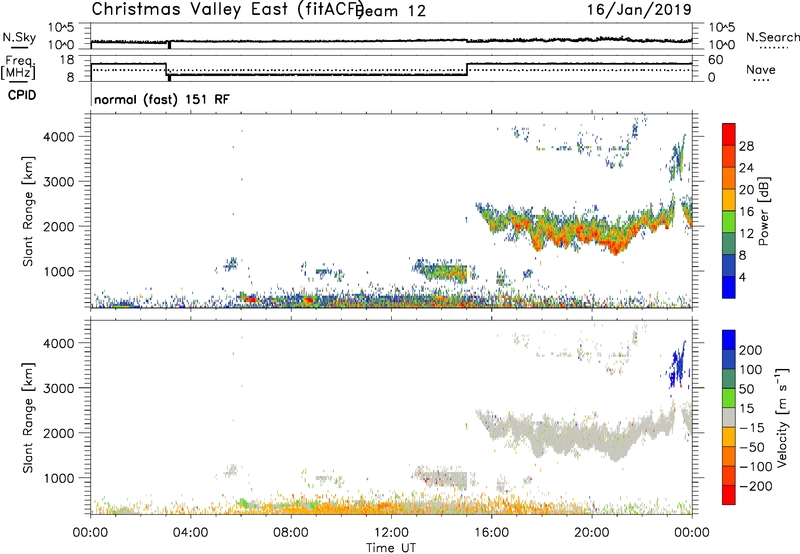The width and height of the screenshot is (800, 554).
Task: Click the 16:00 time axis label
Action: point(491,533)
